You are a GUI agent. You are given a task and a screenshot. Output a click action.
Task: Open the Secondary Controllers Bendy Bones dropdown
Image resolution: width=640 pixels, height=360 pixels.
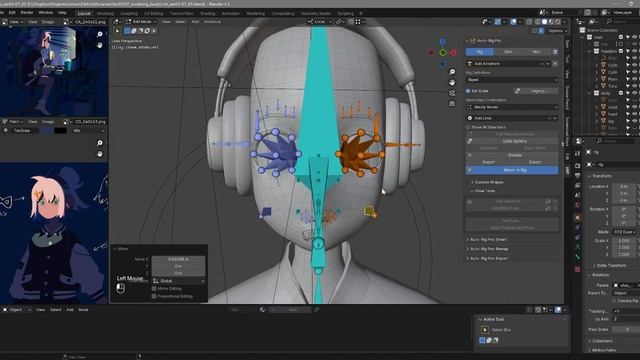tap(512, 107)
